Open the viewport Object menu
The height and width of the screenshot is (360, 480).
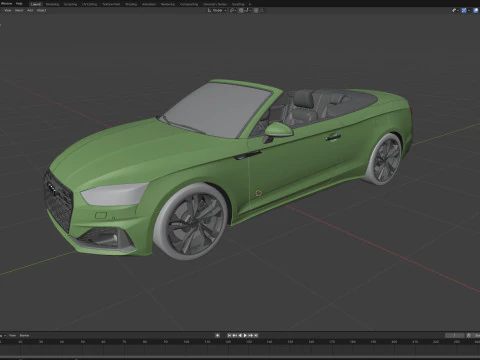click(41, 10)
